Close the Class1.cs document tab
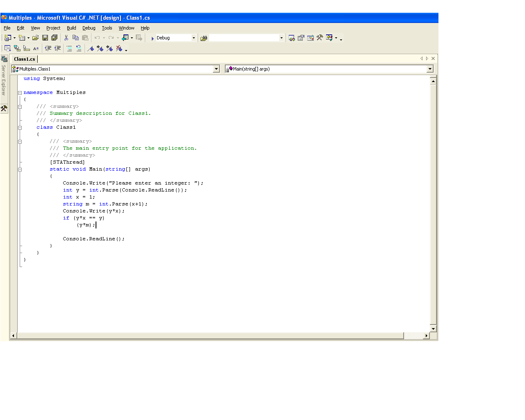 (x=433, y=59)
